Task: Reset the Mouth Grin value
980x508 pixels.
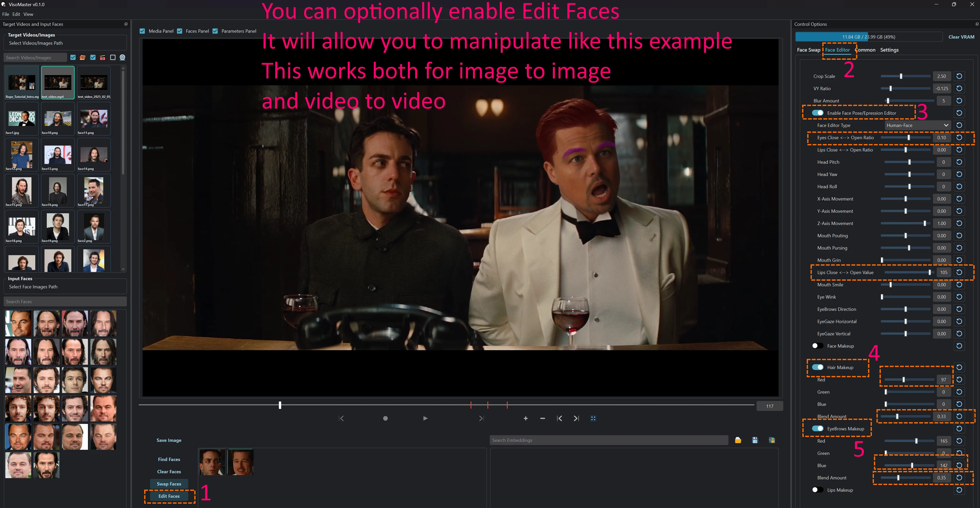Action: point(960,260)
